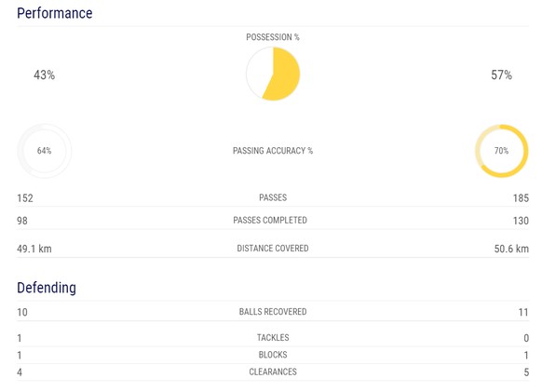This screenshot has width=542, height=392.
Task: Select the BALLS RECOVERED row label
Action: [x=273, y=312]
